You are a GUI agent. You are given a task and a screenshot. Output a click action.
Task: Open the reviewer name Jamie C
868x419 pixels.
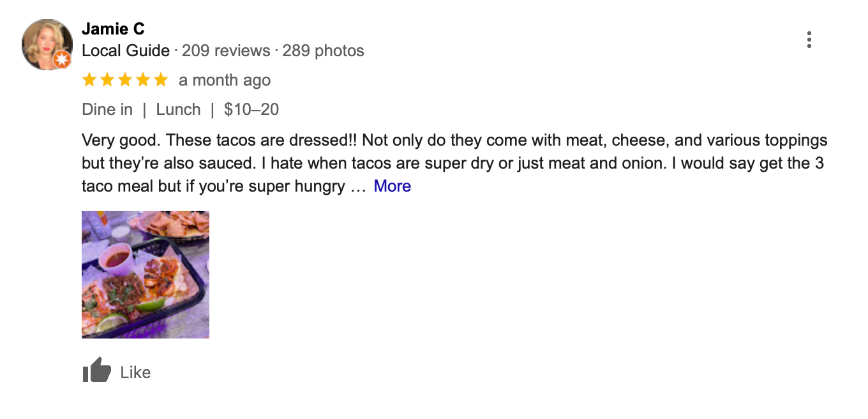[x=113, y=29]
